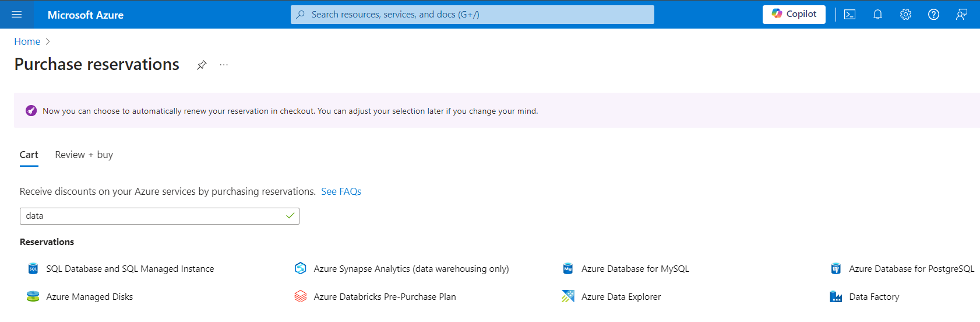
Task: Open the Copilot assistant
Action: [x=794, y=14]
